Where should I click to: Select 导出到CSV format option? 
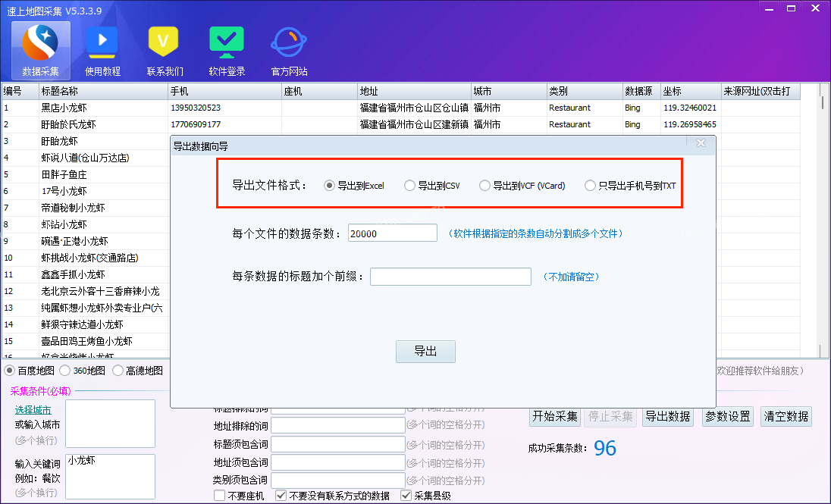coord(432,186)
